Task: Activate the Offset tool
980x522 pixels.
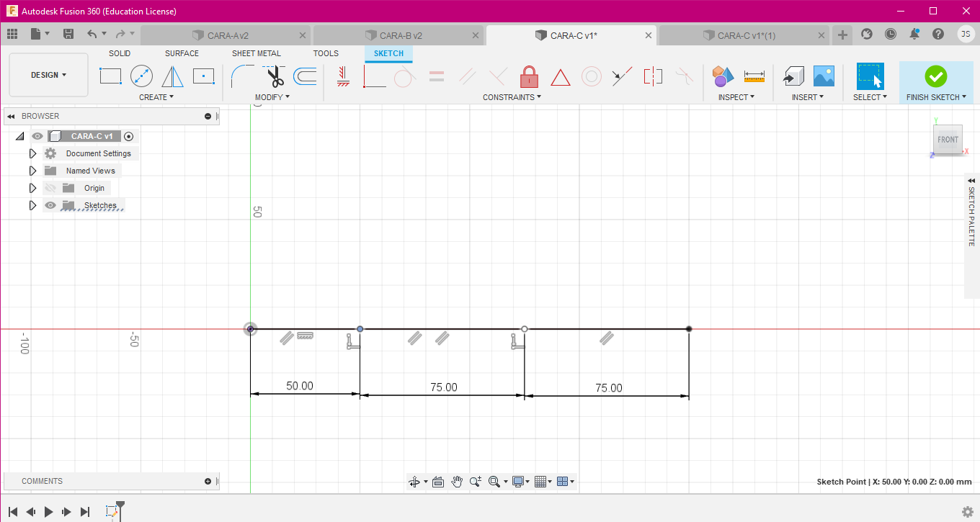Action: coord(305,76)
